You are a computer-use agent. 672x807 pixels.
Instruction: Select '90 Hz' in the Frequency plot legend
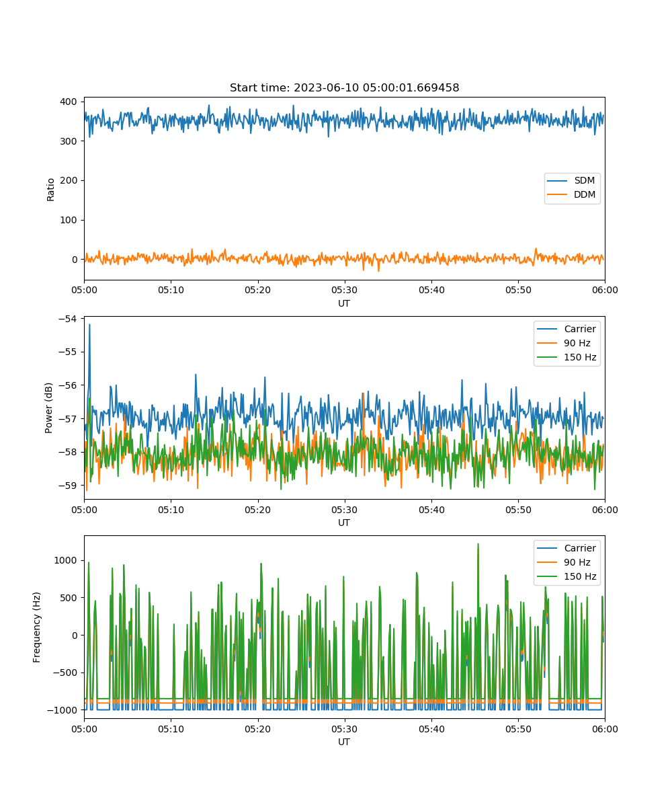pos(577,562)
